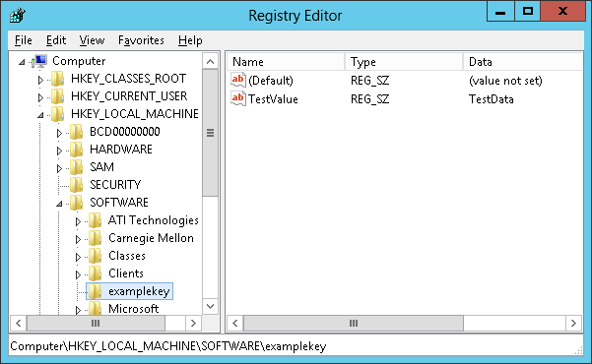Click the TestValue string value icon
Screen dimensions: 592x364
click(x=238, y=98)
